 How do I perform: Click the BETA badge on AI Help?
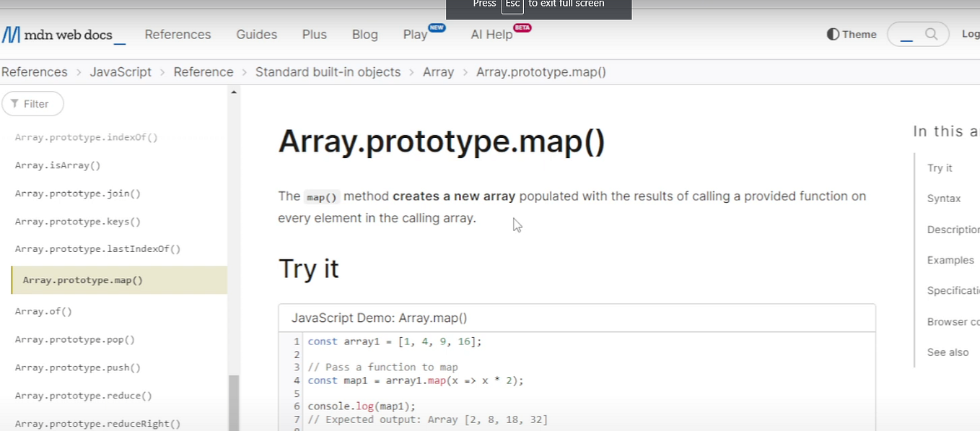pos(521,27)
